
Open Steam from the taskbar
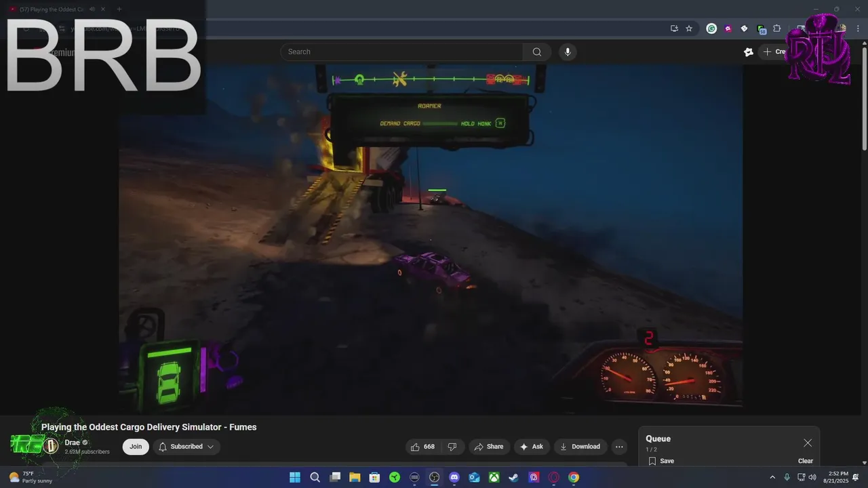[514, 477]
